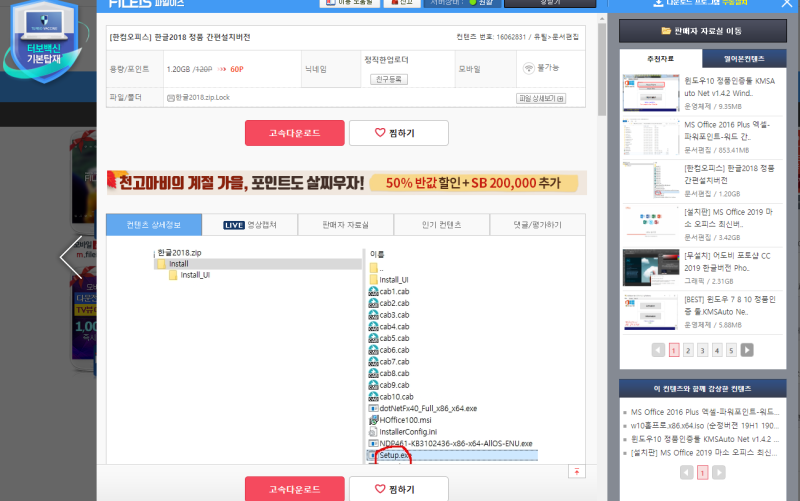The height and width of the screenshot is (501, 800).
Task: Select the Setup.exe row
Action: coord(453,455)
